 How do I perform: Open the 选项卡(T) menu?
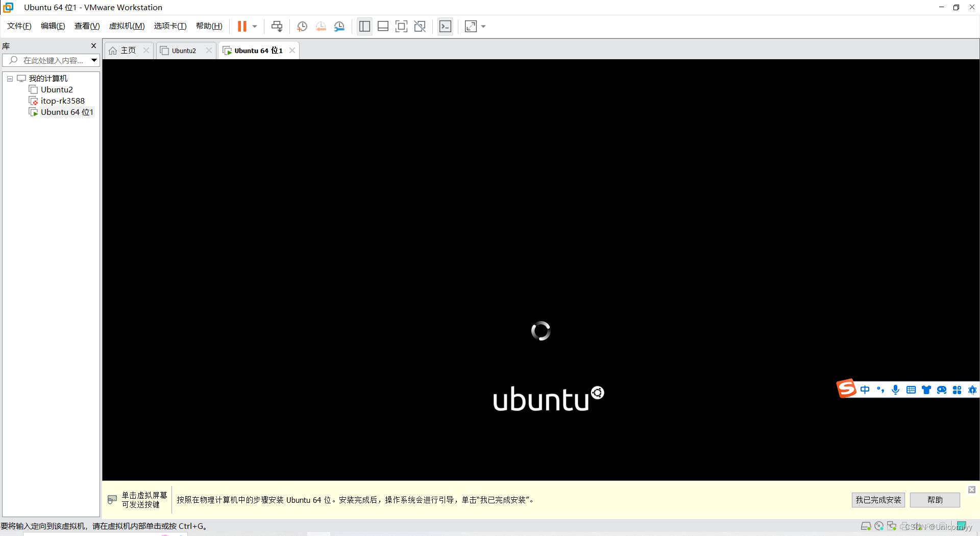tap(170, 26)
